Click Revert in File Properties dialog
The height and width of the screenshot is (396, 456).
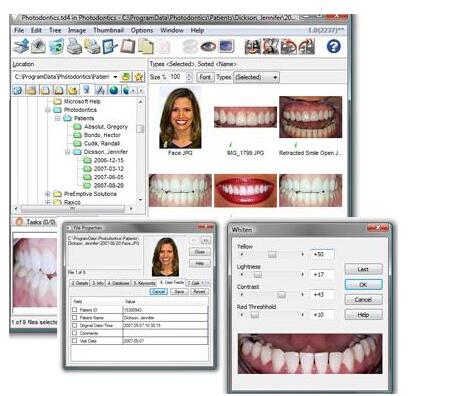coord(199,292)
